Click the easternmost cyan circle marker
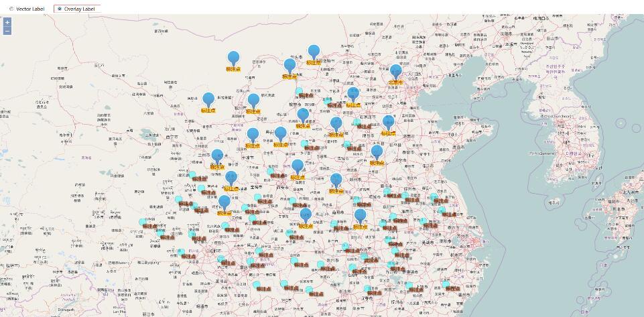 pyautogui.click(x=446, y=285)
